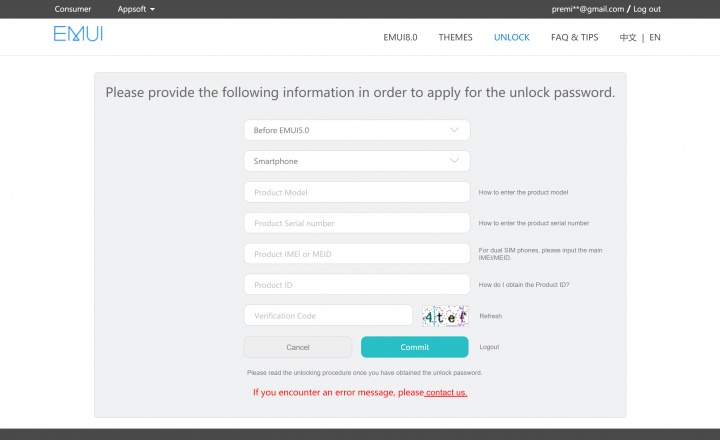Focus the Product Model field
The width and height of the screenshot is (720, 440).
(x=356, y=192)
